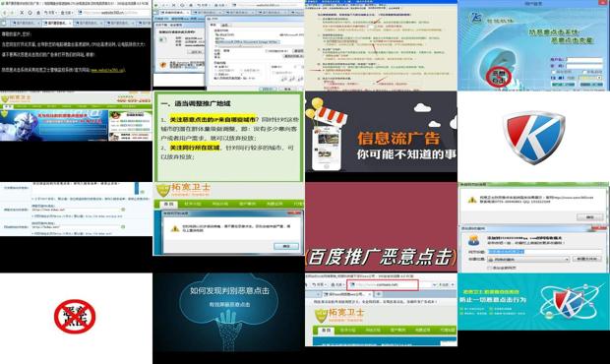The width and height of the screenshot is (610, 364).
Task: Open the address bar dropdown arrow beside the red-outlined URL
Action: pos(434,285)
